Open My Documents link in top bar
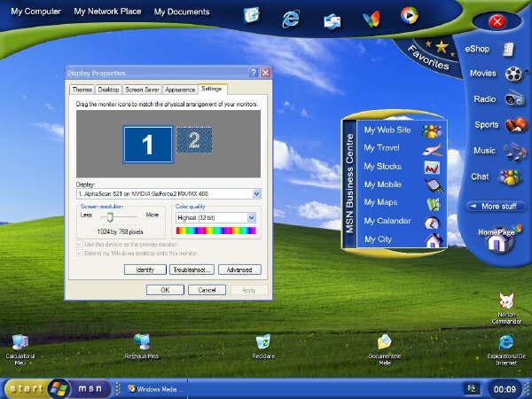Viewport: 532px width, 399px height. click(182, 12)
